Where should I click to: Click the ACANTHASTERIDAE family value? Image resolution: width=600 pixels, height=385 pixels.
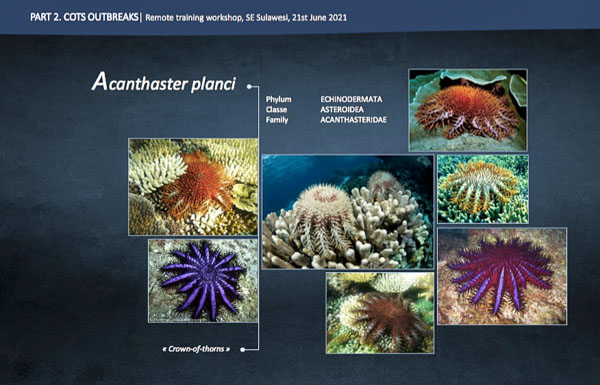pyautogui.click(x=354, y=120)
